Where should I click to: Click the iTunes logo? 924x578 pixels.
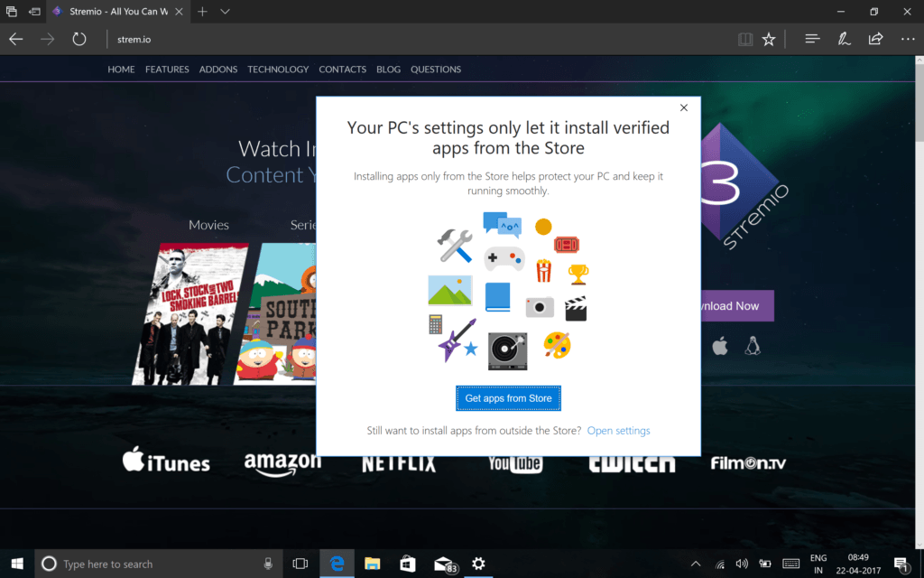point(166,460)
